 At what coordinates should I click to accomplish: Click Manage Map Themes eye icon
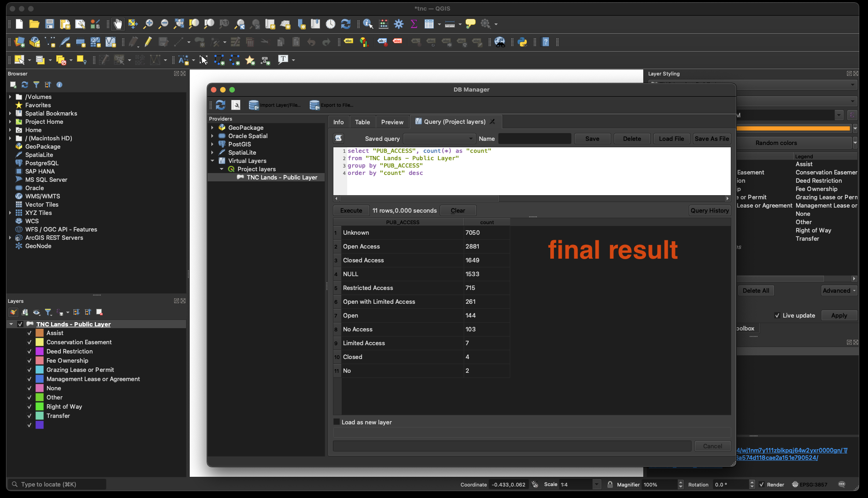tap(36, 312)
